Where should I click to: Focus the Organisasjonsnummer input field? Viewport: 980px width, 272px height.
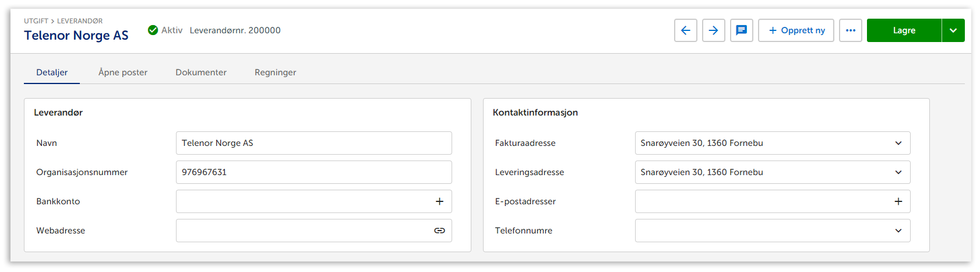[x=313, y=172]
